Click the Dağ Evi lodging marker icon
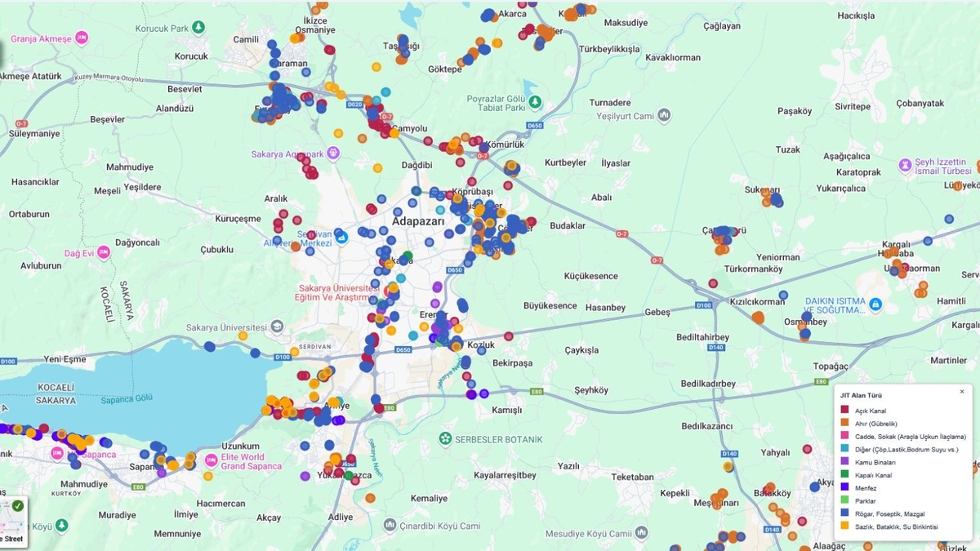980x551 pixels. [103, 252]
